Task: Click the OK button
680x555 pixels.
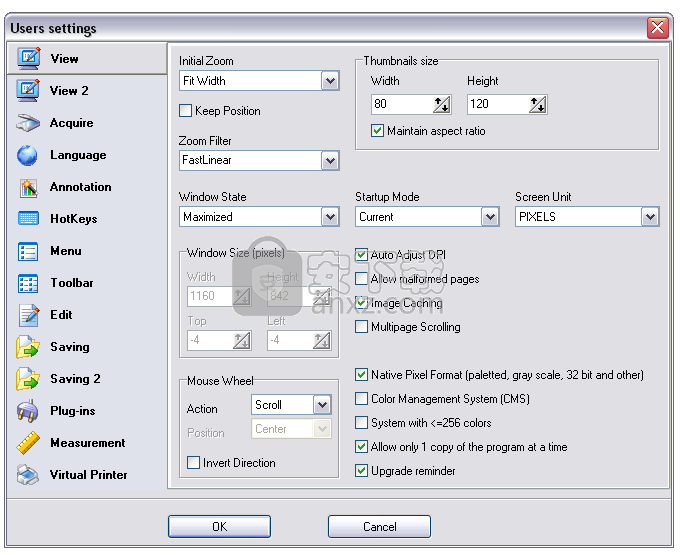Action: coord(219,526)
